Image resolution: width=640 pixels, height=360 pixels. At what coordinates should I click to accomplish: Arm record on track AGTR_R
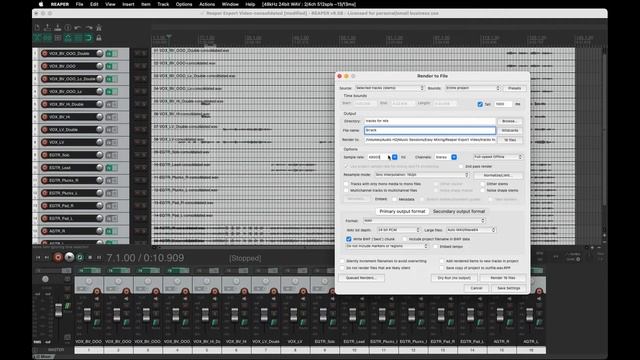[45, 231]
